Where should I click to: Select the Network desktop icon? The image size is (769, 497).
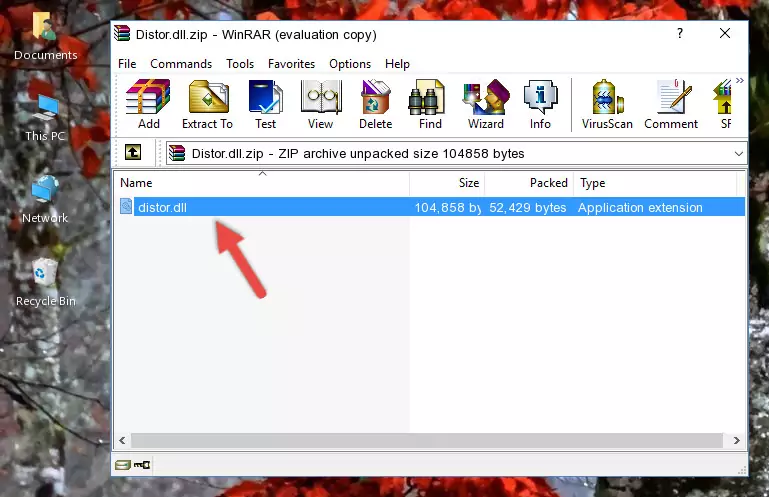tap(45, 200)
